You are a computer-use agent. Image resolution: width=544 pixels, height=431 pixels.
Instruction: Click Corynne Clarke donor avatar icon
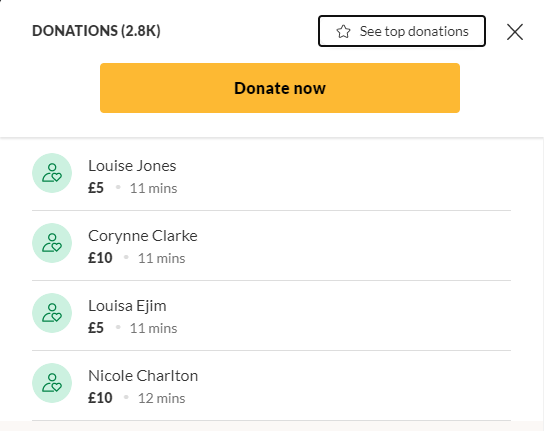pos(52,243)
